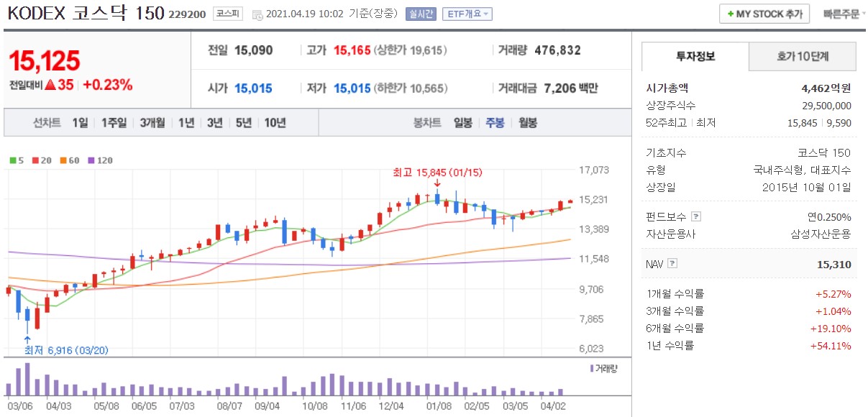
Task: Click the NAV value 15,310
Action: [x=834, y=265]
